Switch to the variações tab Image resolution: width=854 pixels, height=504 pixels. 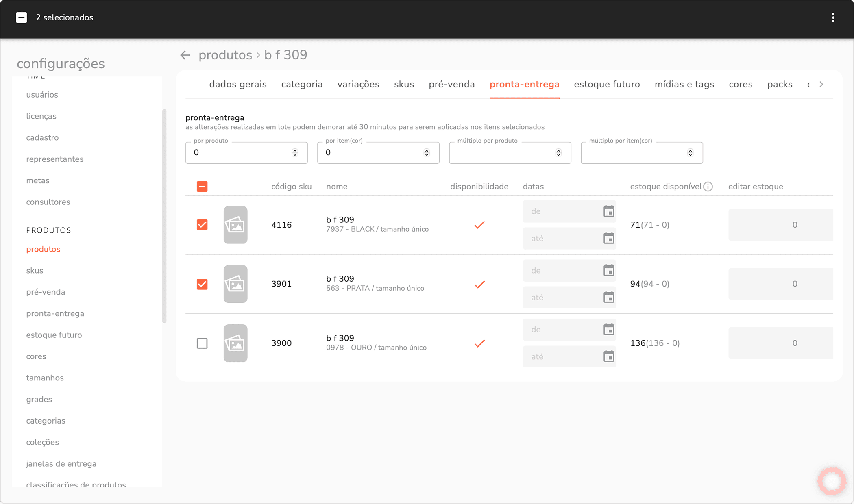coord(358,84)
